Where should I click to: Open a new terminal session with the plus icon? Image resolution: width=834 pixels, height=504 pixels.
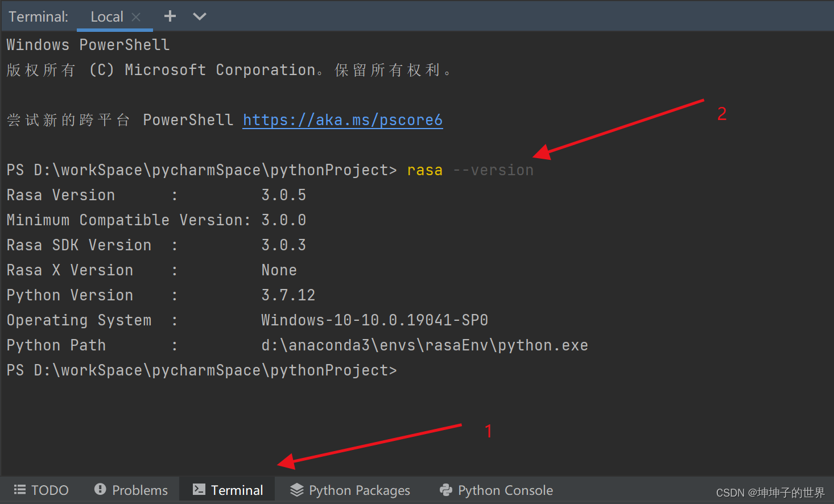point(170,16)
